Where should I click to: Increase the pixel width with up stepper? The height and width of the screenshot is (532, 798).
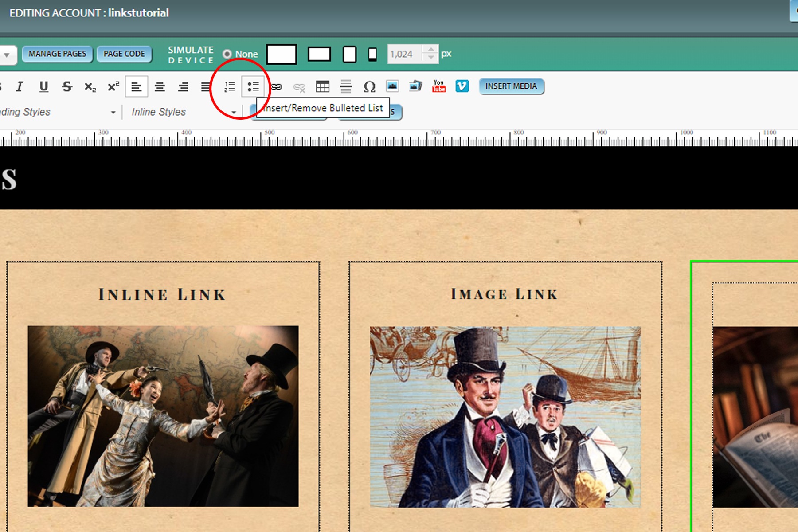click(430, 49)
